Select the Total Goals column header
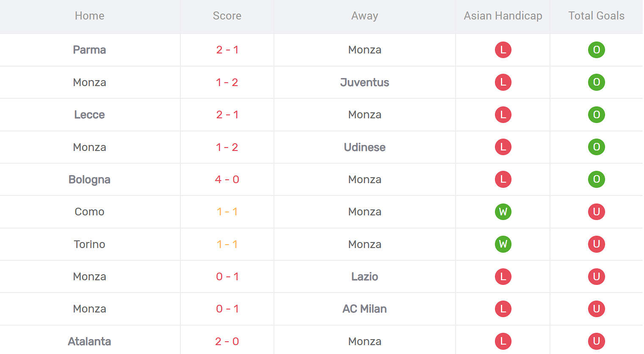The image size is (644, 354). tap(596, 16)
